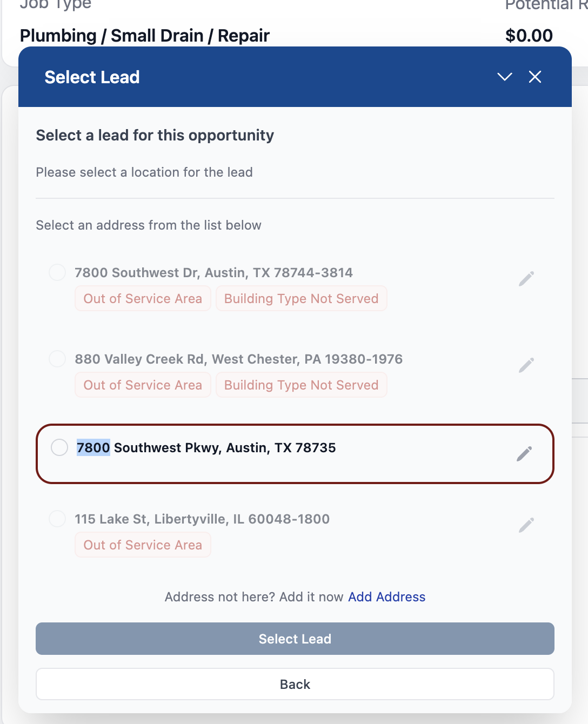Choose the 880 Valley Creek Rd radio option

(x=57, y=359)
